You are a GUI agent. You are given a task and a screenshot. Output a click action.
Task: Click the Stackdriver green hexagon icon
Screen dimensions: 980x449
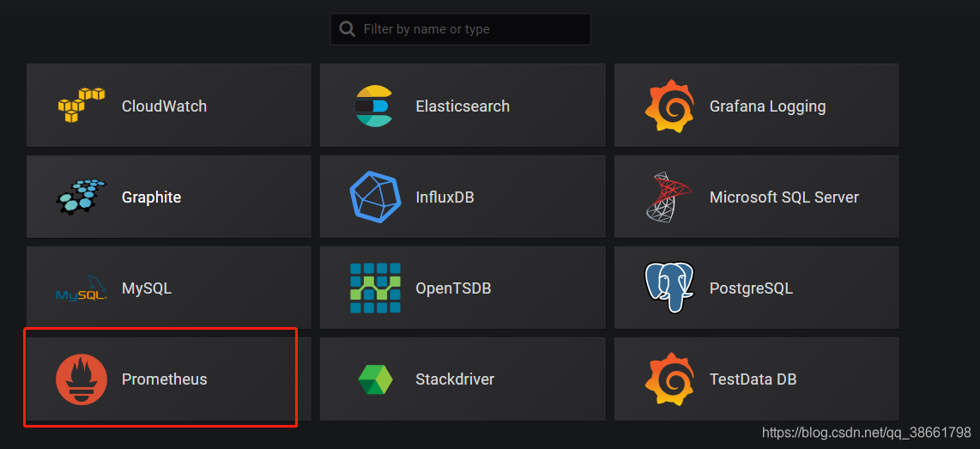[375, 379]
